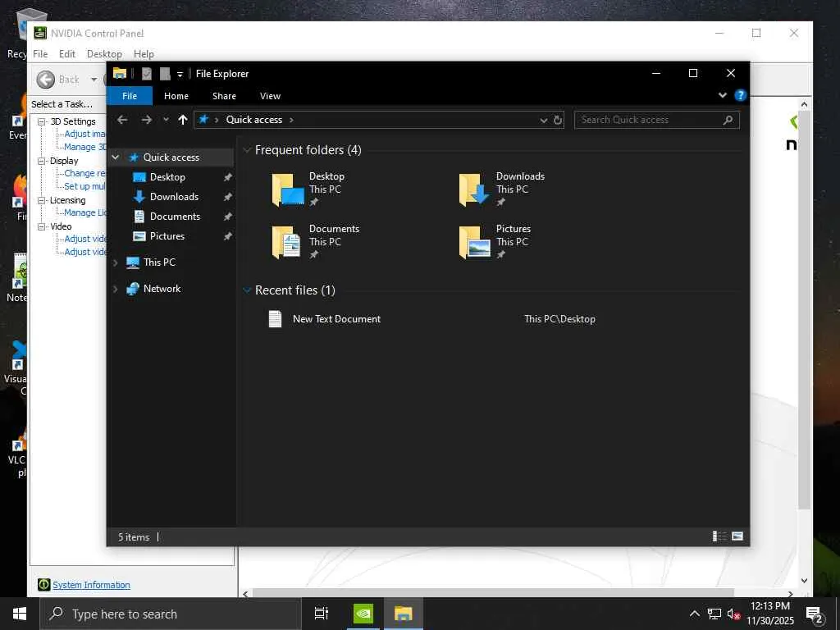Screen dimensions: 840x630
Task: Select Pictures in the navigation pane
Action: click(167, 236)
